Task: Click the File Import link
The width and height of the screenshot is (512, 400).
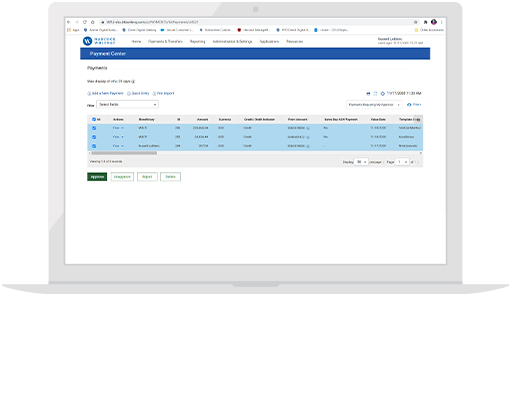Action: [164, 93]
